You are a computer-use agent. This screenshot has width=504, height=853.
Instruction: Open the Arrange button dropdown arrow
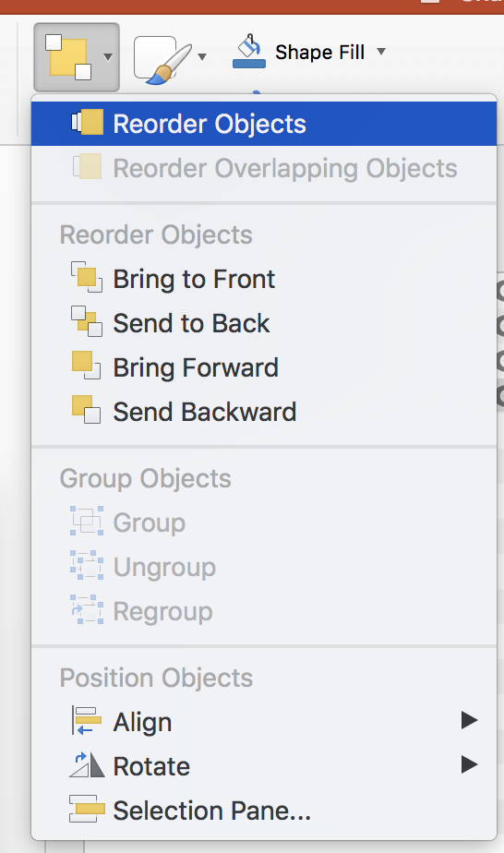(x=108, y=57)
